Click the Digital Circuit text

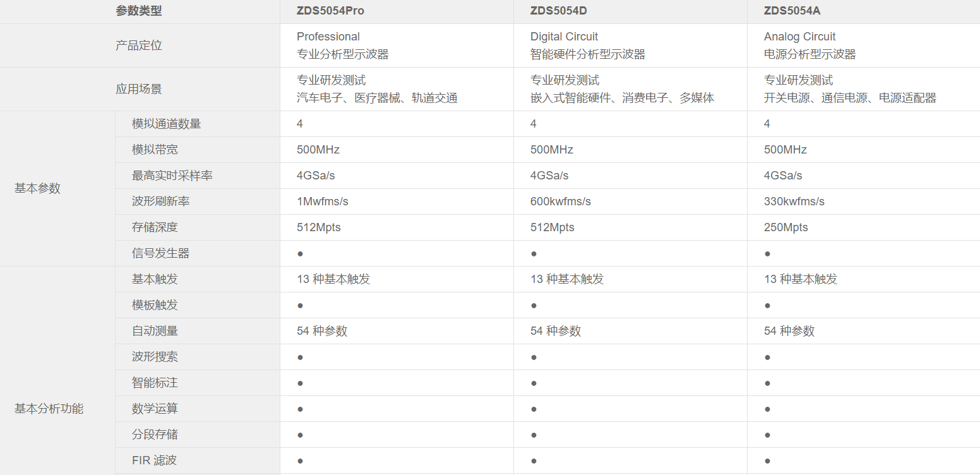click(x=565, y=37)
